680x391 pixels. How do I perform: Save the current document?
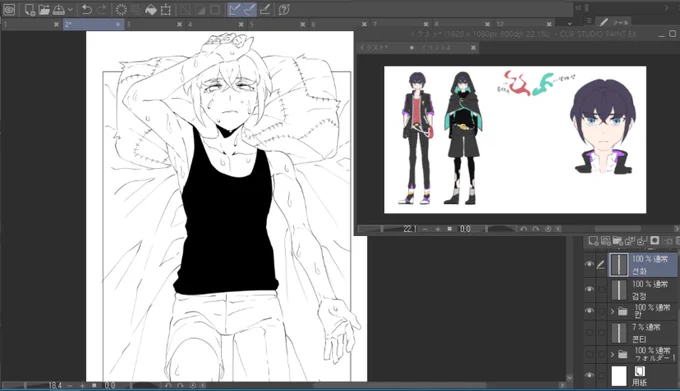(59, 10)
